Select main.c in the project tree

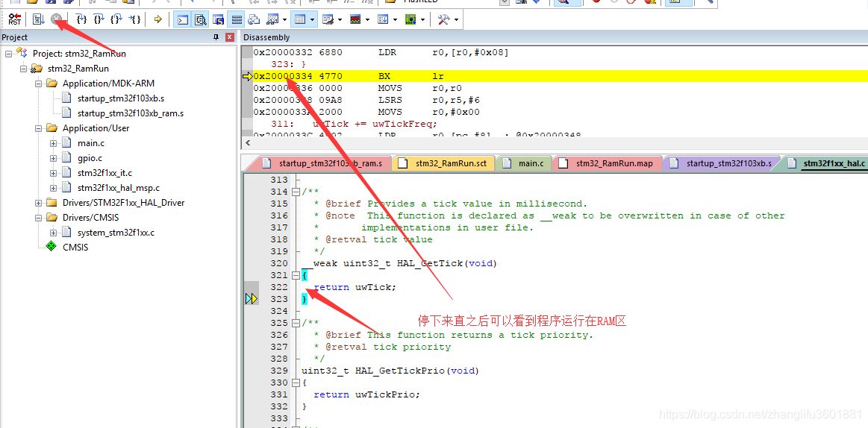click(91, 143)
